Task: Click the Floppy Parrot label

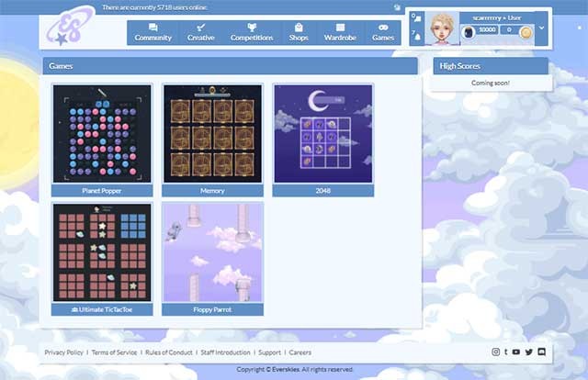Action: (x=212, y=309)
